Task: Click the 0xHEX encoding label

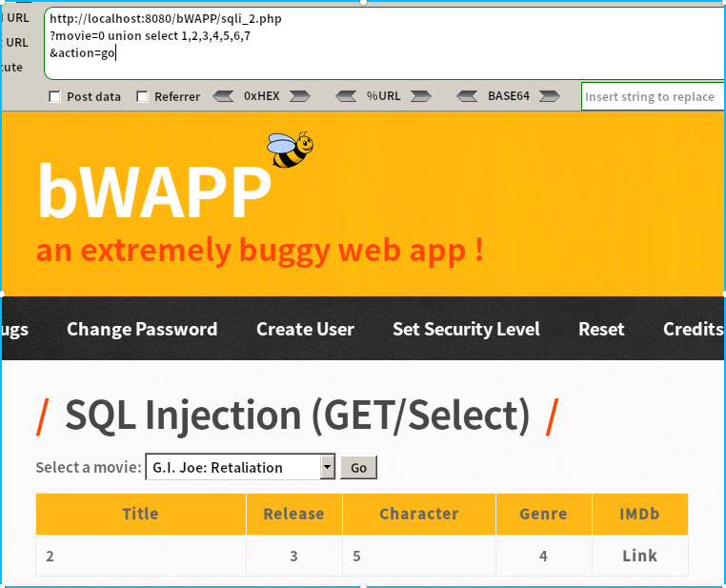Action: click(x=262, y=96)
